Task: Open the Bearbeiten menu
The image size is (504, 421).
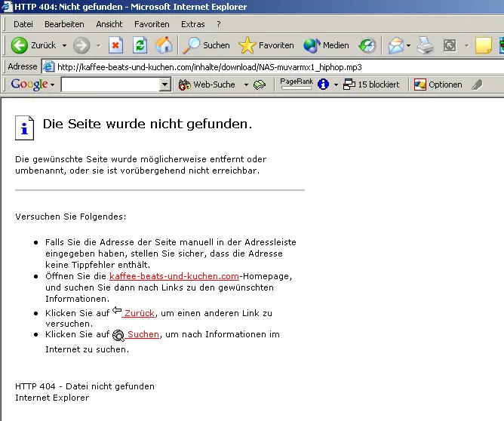Action: [x=64, y=24]
